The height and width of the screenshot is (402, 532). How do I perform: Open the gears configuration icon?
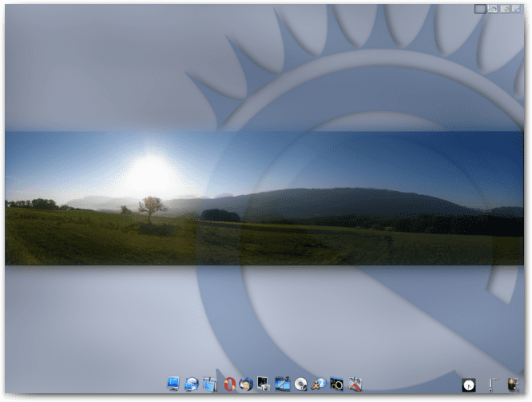[x=337, y=384]
